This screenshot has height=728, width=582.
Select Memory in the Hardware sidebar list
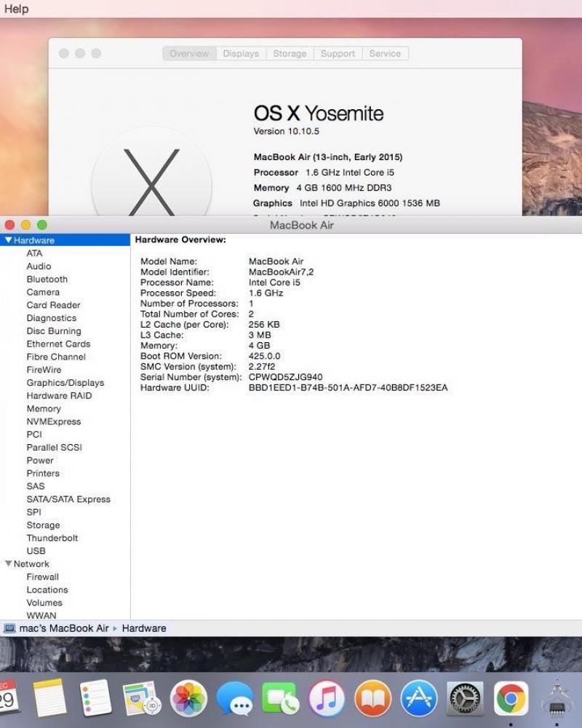click(x=44, y=409)
